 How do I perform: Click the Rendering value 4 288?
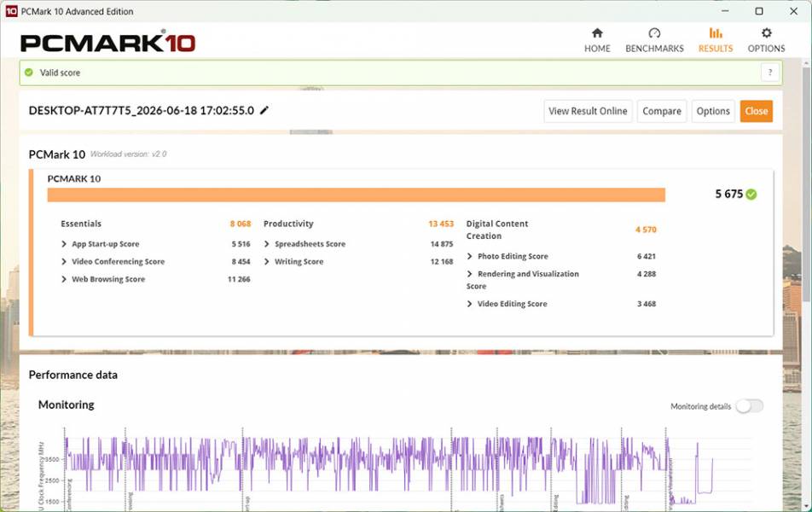tap(647, 274)
